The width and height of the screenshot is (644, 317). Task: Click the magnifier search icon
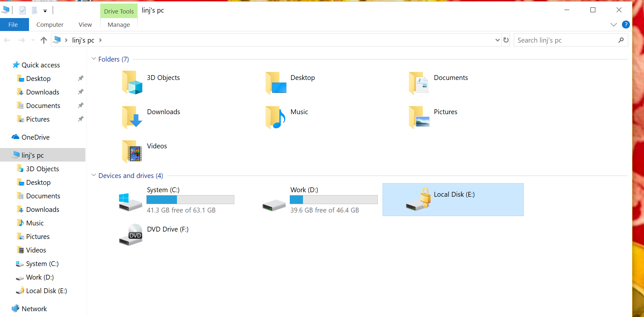[x=621, y=40]
